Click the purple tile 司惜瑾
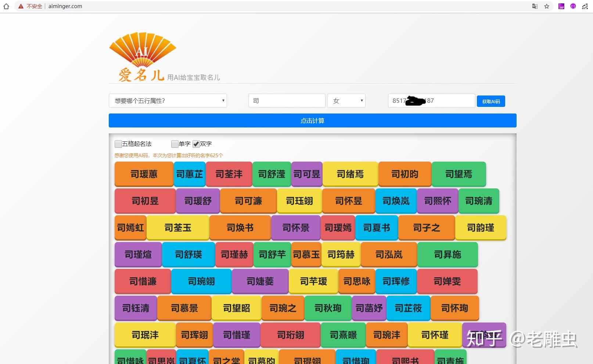The height and width of the screenshot is (364, 593). click(237, 335)
